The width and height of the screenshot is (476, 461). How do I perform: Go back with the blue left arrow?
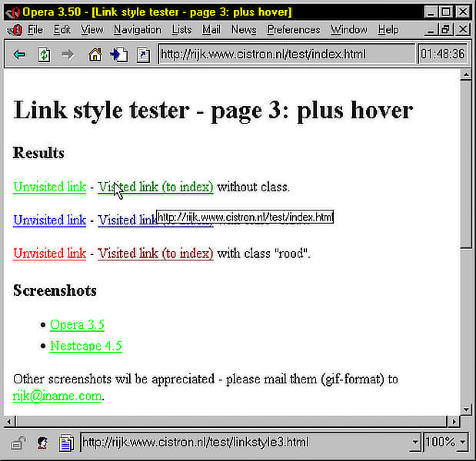point(19,55)
